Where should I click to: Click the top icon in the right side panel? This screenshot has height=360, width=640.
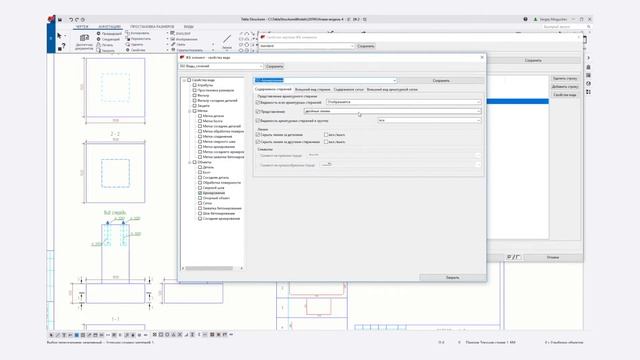(588, 58)
